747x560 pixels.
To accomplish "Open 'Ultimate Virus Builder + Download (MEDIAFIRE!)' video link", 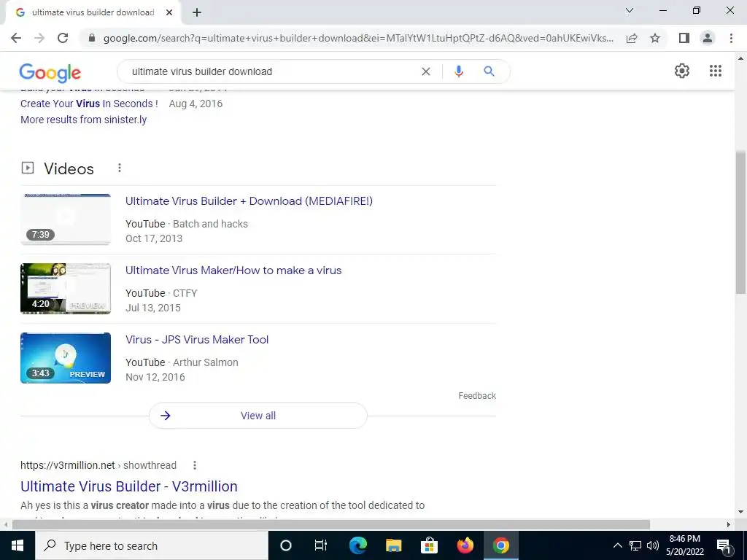I will (x=249, y=201).
